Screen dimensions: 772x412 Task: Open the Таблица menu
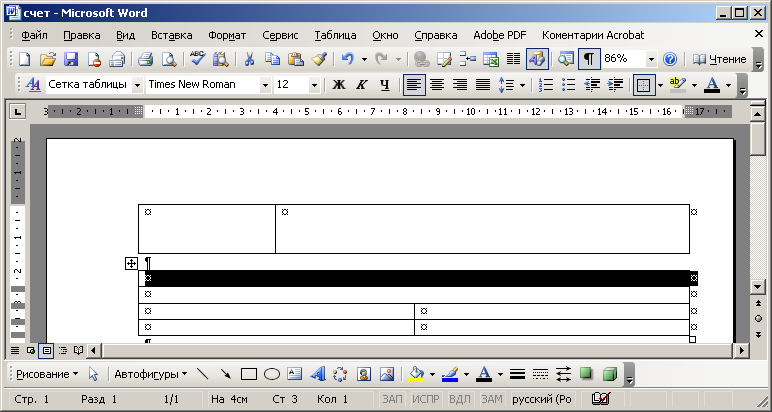(x=335, y=35)
